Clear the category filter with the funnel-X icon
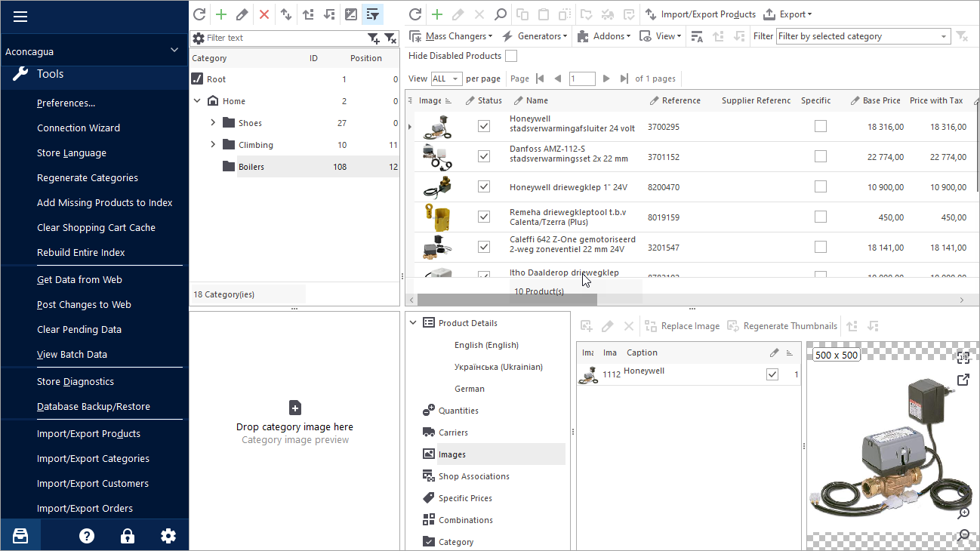 click(x=390, y=38)
